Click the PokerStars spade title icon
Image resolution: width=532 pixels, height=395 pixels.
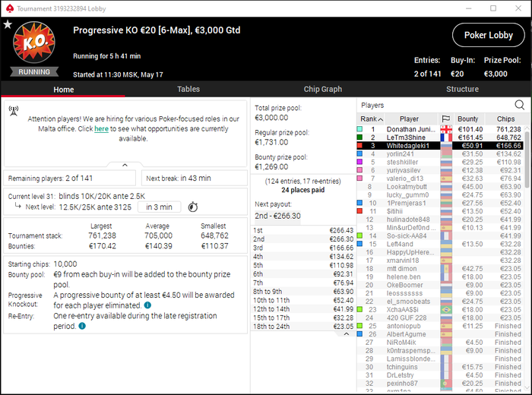click(10, 8)
